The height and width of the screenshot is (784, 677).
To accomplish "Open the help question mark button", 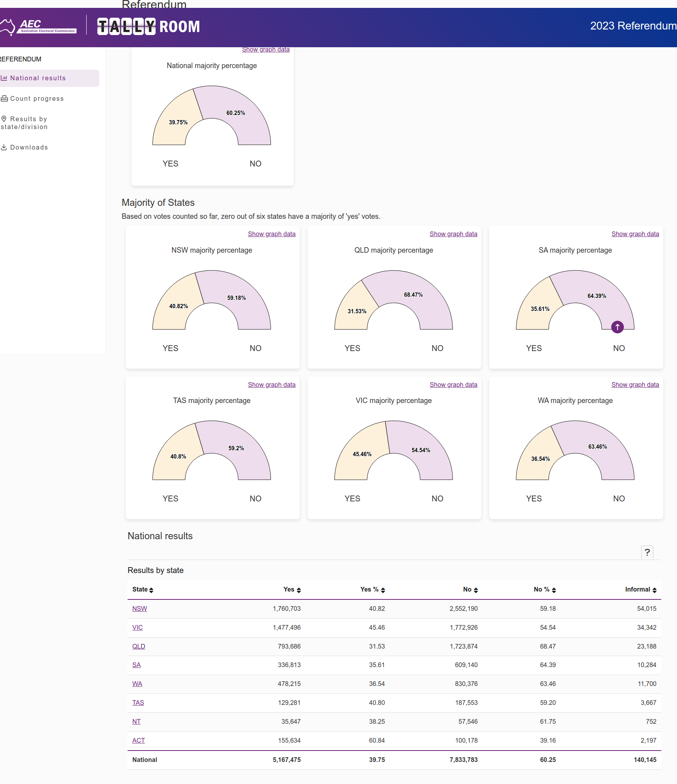I will click(647, 553).
